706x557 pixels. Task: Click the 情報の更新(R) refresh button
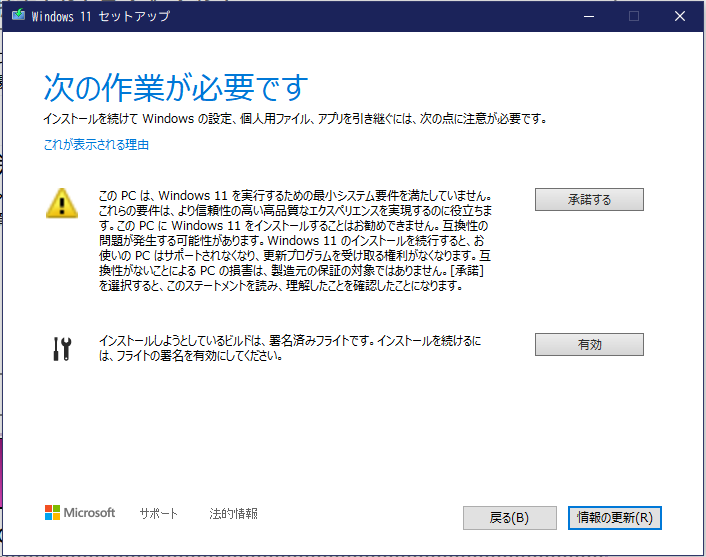click(615, 518)
